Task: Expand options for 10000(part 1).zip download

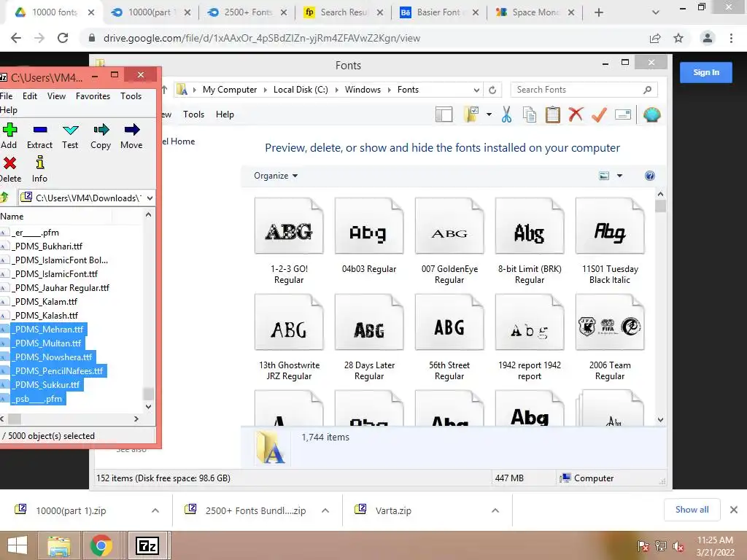Action: [x=155, y=510]
